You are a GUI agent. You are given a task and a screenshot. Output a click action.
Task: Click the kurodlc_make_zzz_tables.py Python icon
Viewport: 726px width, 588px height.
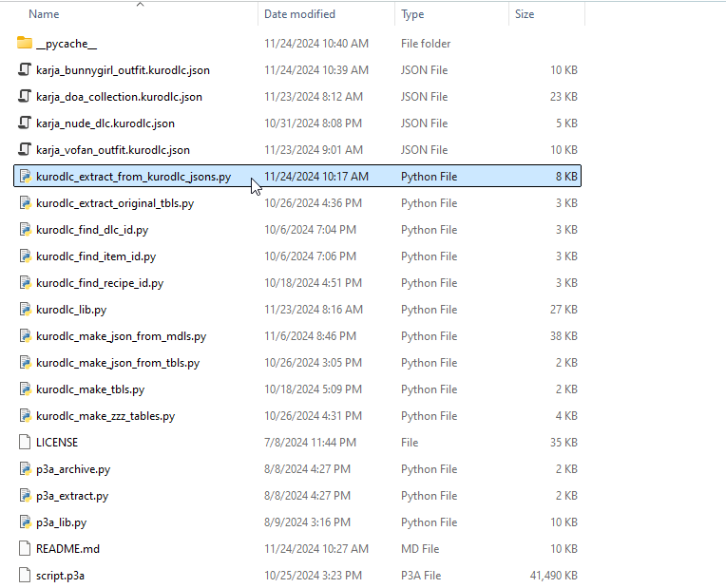click(25, 416)
